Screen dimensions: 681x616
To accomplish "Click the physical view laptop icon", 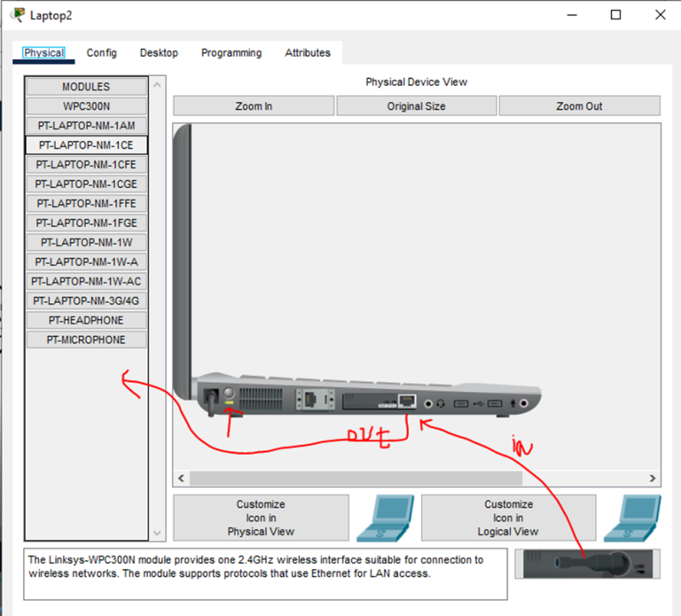I will click(385, 518).
